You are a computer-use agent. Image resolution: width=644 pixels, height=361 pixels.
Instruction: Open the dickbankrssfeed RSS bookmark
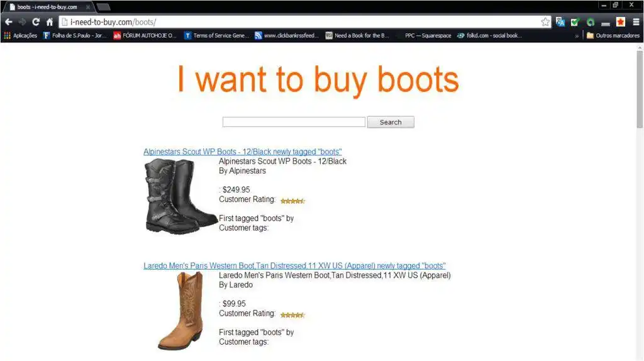tap(287, 36)
